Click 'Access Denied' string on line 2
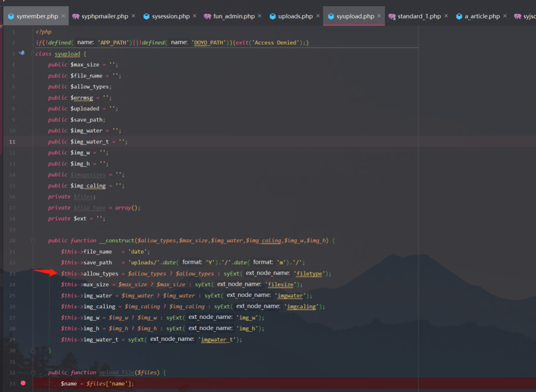 [275, 43]
